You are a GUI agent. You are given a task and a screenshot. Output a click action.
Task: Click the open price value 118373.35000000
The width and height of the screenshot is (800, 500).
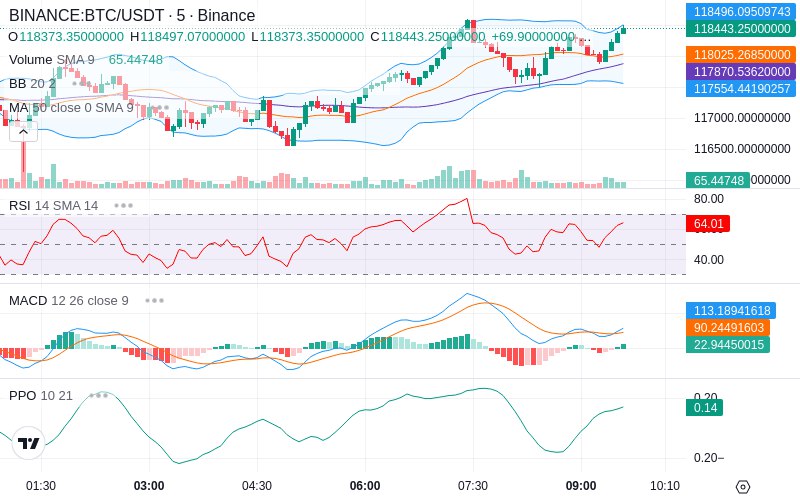click(x=71, y=37)
